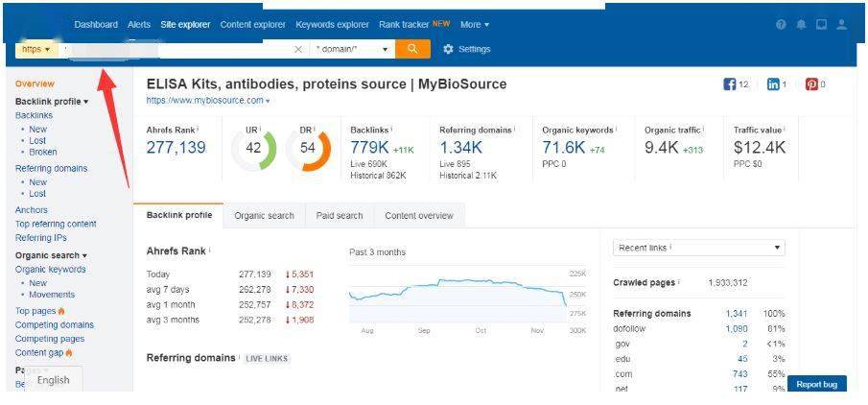Screen dimensions: 868x405
Task: Open Competing pages in sidebar
Action: click(50, 339)
